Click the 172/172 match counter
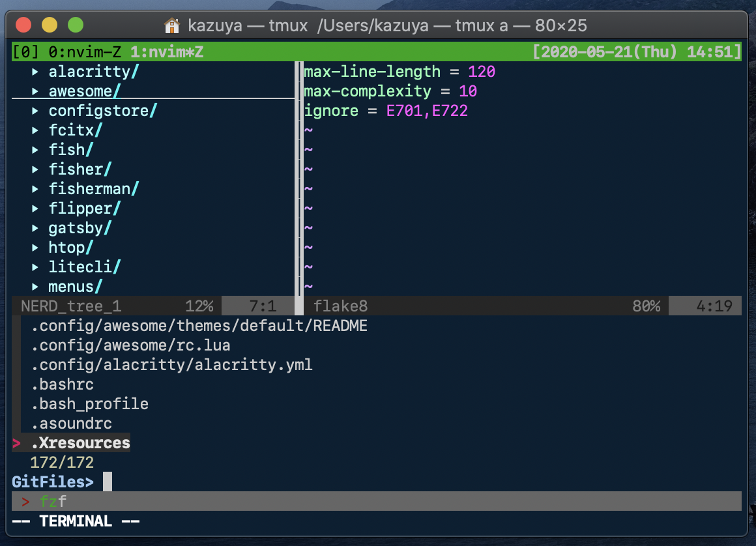The image size is (756, 546). 62,462
